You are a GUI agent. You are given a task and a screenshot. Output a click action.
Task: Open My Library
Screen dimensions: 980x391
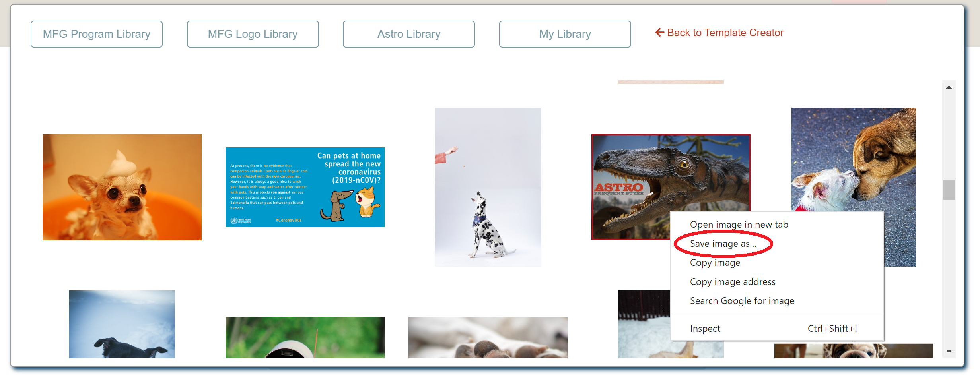565,34
